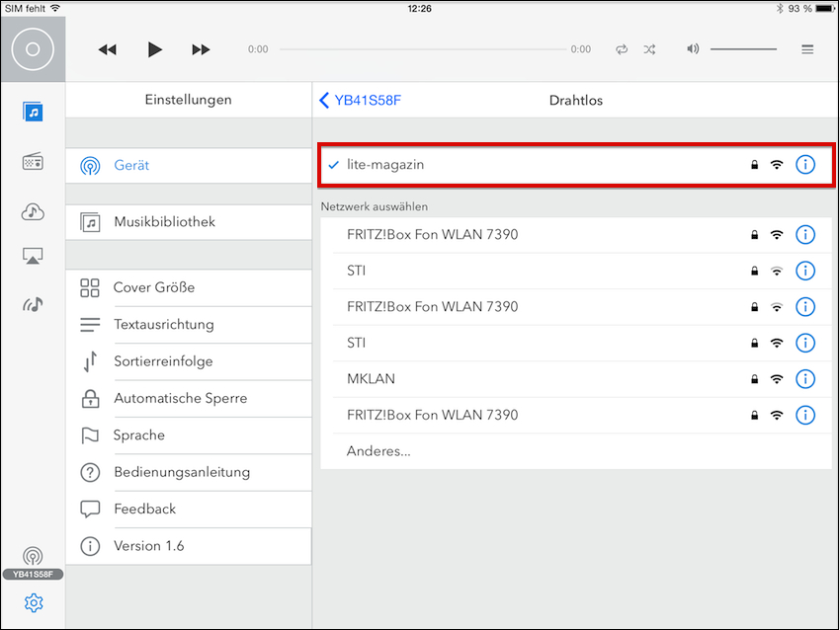Choose Anderes... to enter another network
This screenshot has height=630, width=840.
click(x=378, y=451)
